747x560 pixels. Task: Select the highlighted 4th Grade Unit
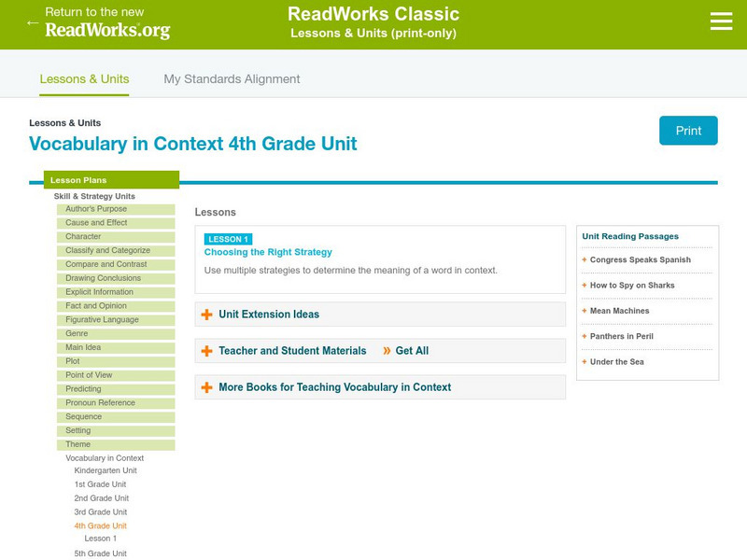point(100,525)
